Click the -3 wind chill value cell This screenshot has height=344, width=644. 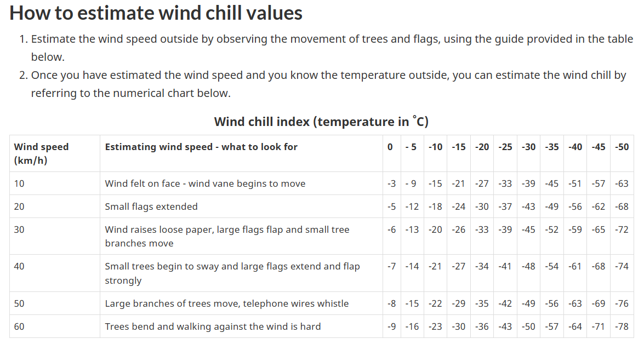tap(391, 184)
